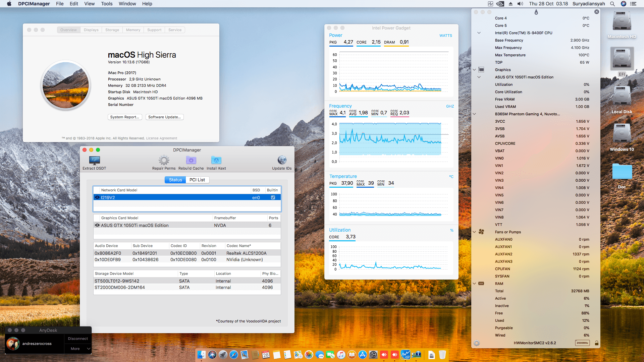Viewport: 644px width, 362px height.
Task: Click the Software Update button
Action: pos(164,117)
